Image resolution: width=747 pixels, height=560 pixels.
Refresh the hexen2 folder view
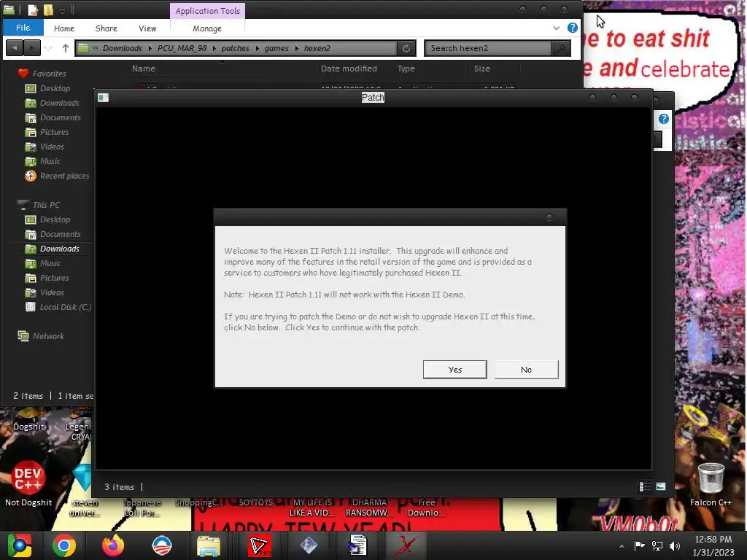point(406,48)
